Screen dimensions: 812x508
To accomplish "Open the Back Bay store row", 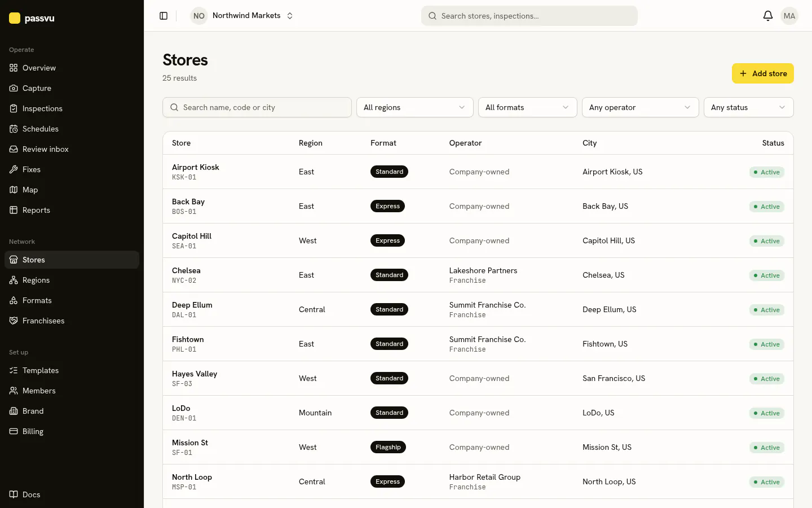I will pos(478,206).
